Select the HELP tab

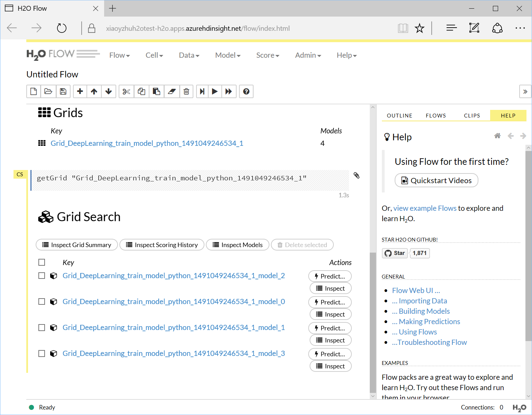click(x=508, y=115)
